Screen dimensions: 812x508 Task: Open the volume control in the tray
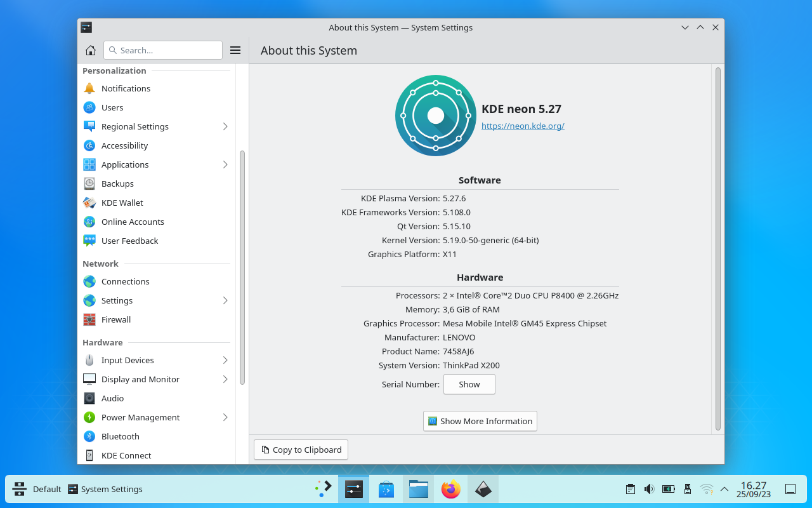(x=649, y=489)
